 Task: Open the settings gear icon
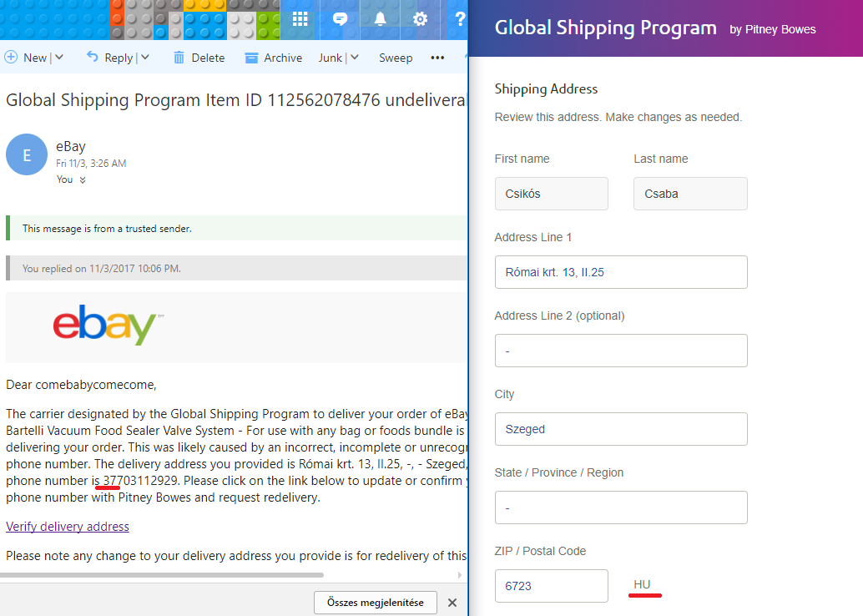[420, 19]
